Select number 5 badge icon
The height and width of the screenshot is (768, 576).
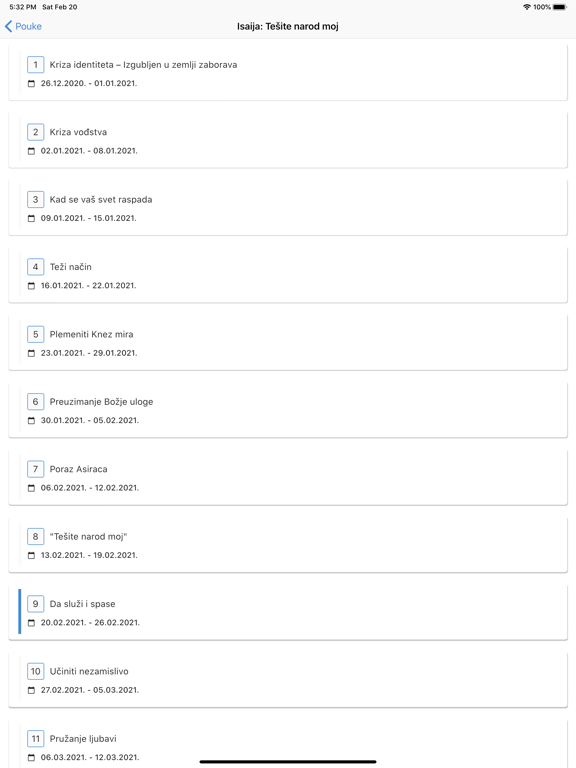coord(35,334)
